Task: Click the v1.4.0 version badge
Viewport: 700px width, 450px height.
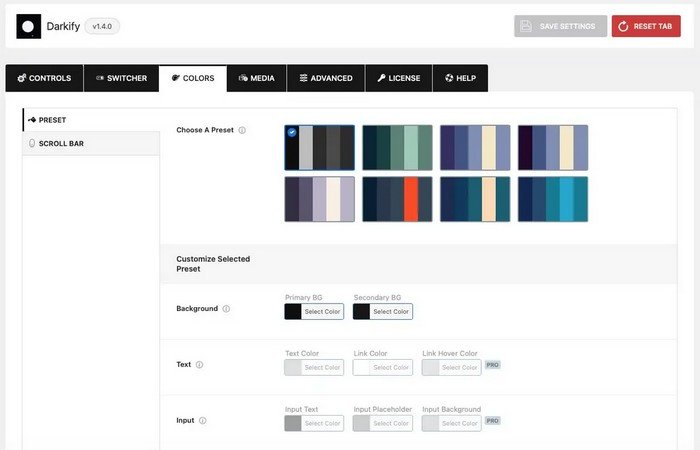Action: [x=102, y=26]
